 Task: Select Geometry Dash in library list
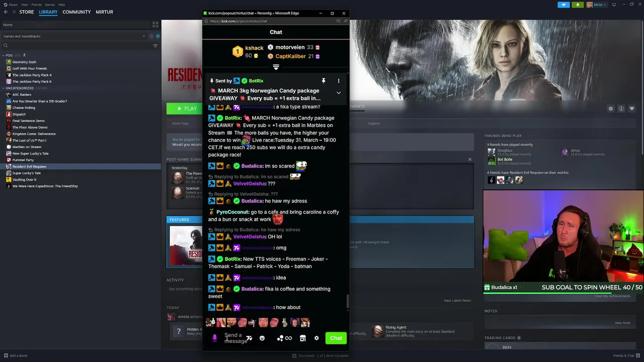click(24, 62)
